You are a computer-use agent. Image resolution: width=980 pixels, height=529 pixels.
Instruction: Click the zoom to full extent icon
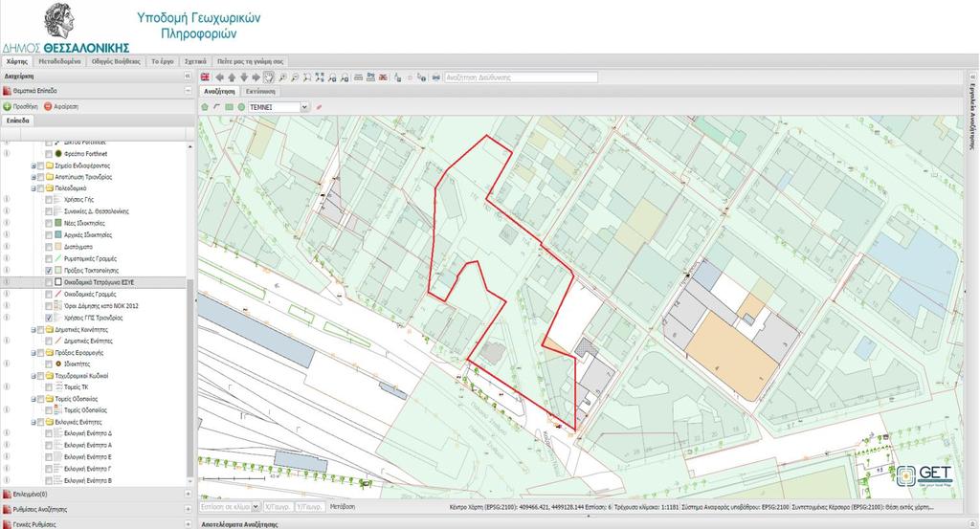[320, 77]
